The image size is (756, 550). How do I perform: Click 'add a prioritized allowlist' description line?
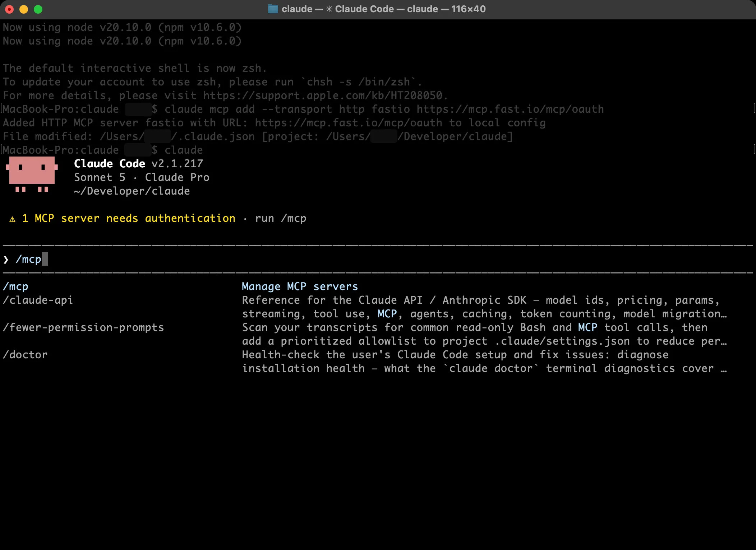(x=484, y=341)
